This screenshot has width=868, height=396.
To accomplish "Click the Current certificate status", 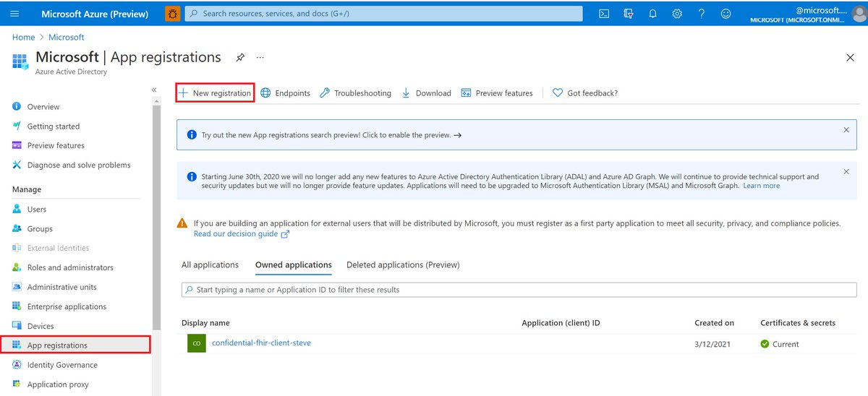I will click(x=780, y=344).
